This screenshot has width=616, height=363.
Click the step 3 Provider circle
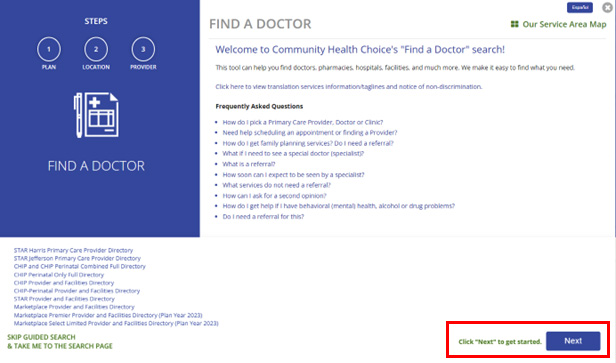click(x=143, y=49)
